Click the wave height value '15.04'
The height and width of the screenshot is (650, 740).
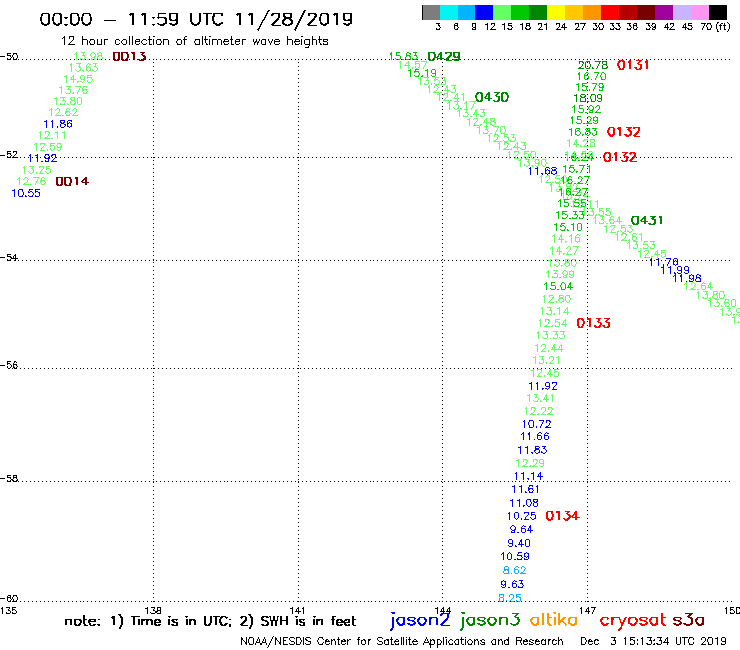558,287
